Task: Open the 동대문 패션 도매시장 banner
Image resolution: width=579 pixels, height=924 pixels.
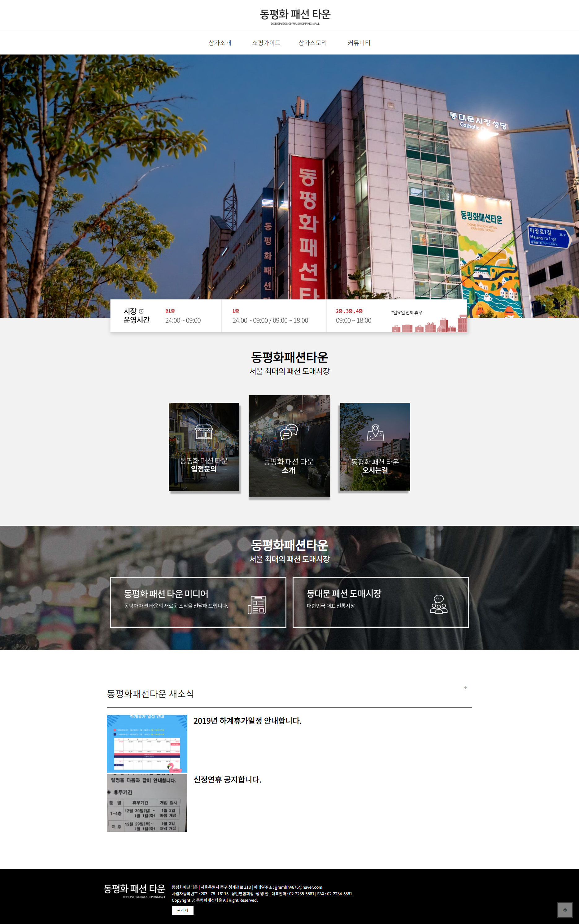Action: coord(381,602)
